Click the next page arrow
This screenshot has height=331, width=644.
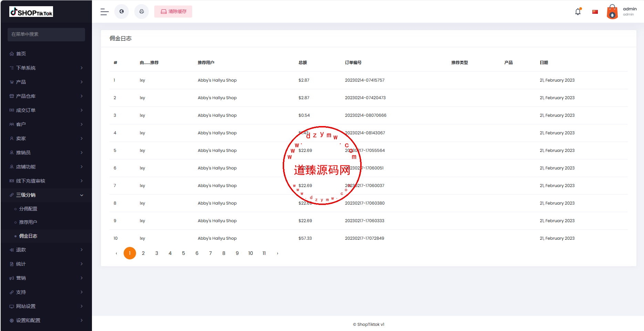click(278, 253)
